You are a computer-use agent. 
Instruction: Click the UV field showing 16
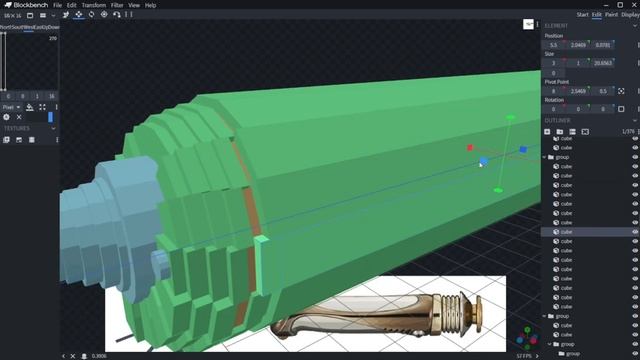[x=52, y=96]
